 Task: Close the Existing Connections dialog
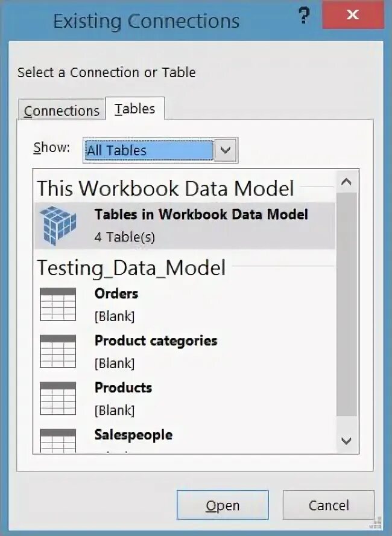point(353,15)
